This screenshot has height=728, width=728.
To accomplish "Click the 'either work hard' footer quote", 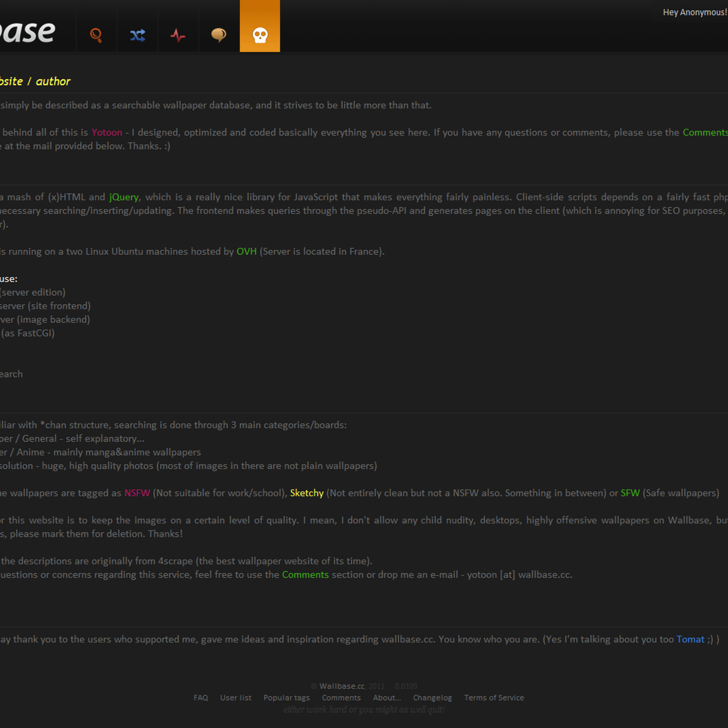I will click(x=364, y=709).
